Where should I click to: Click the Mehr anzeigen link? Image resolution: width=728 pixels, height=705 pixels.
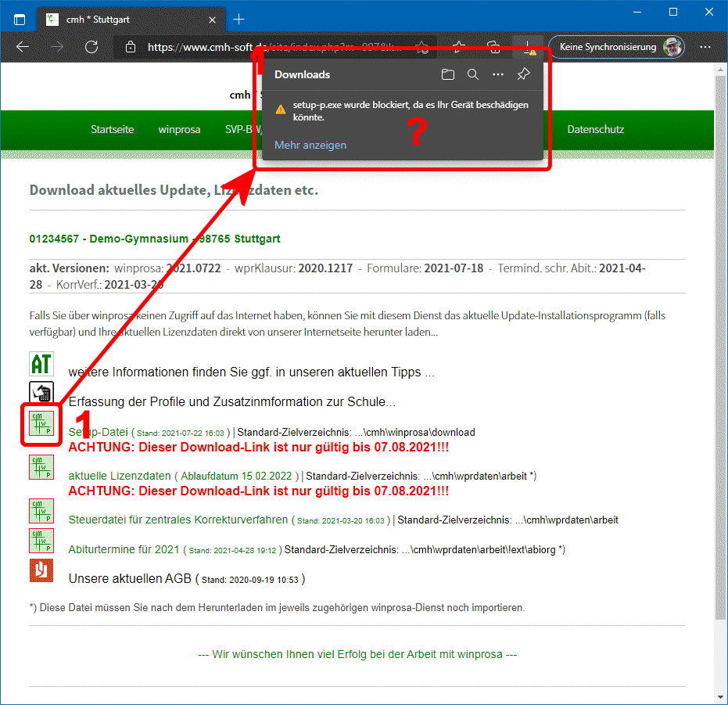coord(310,145)
